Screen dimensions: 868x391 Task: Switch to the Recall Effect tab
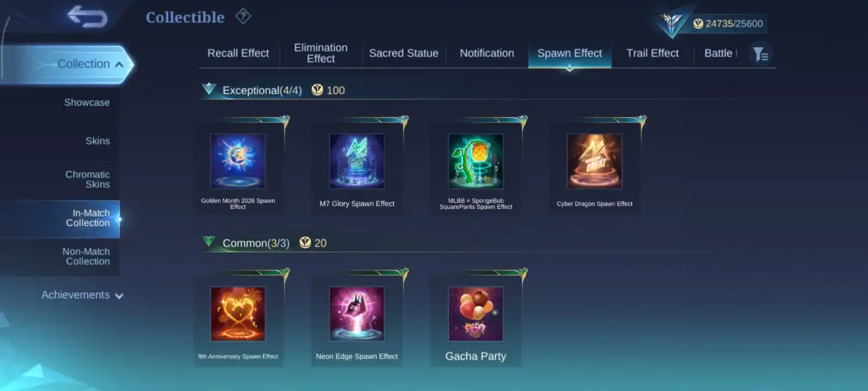pyautogui.click(x=238, y=53)
